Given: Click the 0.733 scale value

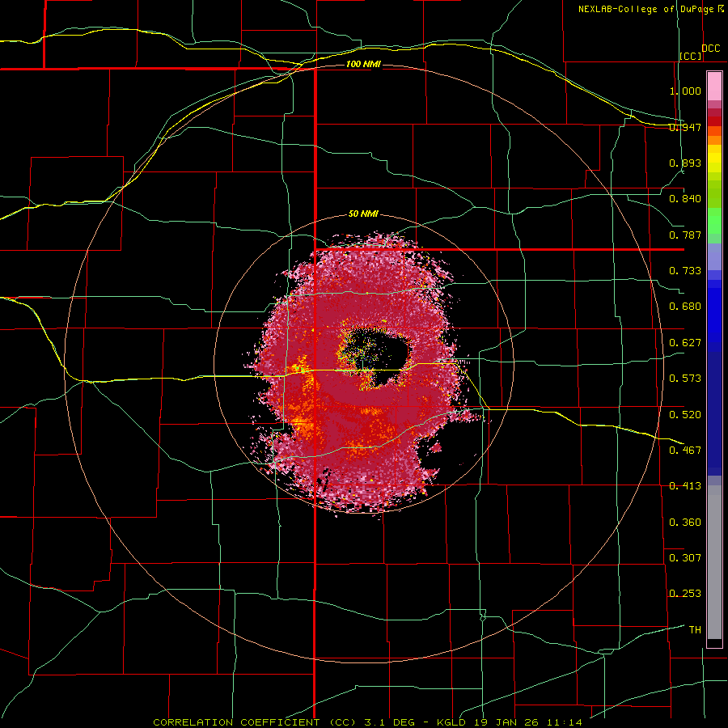Looking at the screenshot, I should [x=685, y=271].
